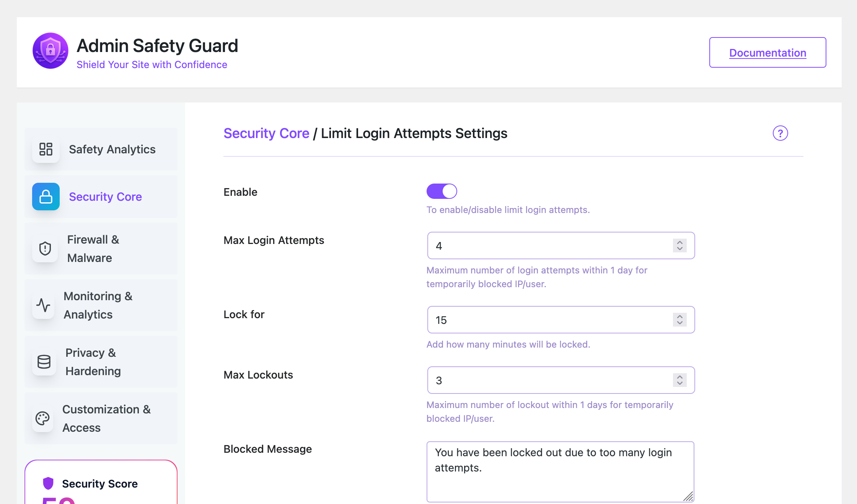Viewport: 857px width, 504px height.
Task: Click the Security Core lock icon
Action: [x=46, y=197]
